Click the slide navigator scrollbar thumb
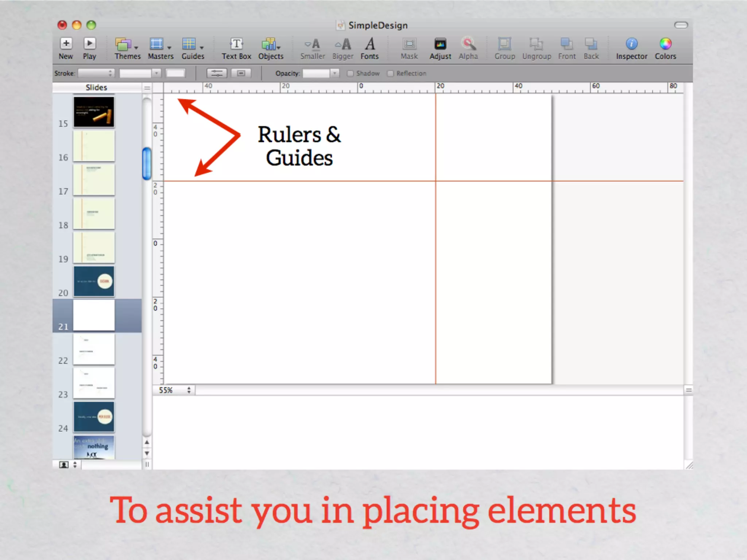The image size is (747, 560). point(147,164)
